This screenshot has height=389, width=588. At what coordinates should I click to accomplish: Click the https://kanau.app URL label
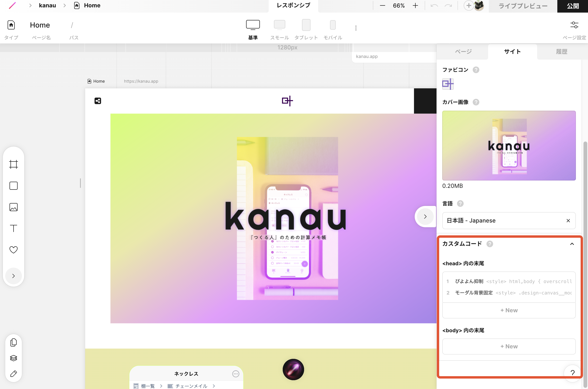pos(141,81)
